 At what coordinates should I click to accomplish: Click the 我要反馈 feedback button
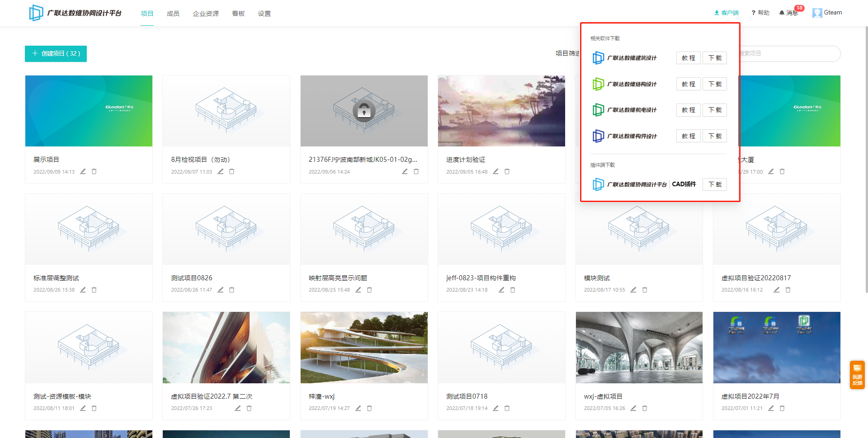point(857,375)
